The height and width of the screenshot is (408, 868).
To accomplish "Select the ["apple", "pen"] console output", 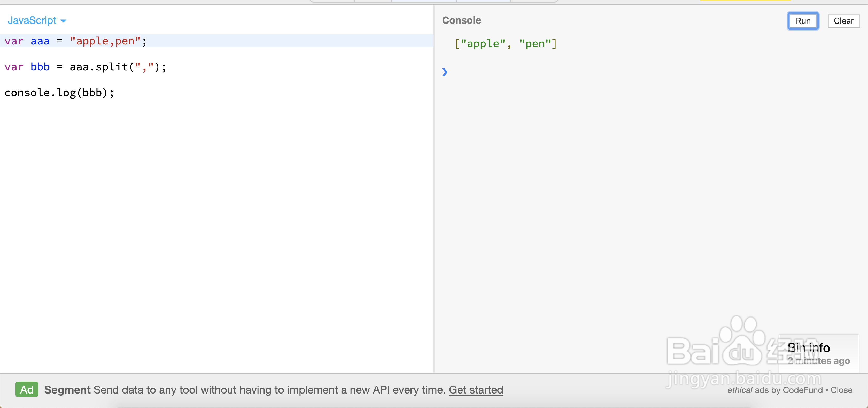I will [x=506, y=44].
